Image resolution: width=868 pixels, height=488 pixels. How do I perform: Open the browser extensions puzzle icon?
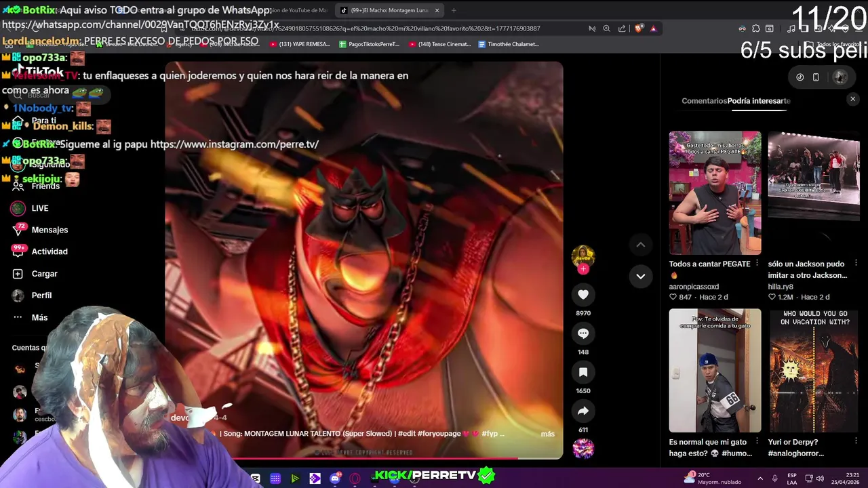click(x=756, y=28)
